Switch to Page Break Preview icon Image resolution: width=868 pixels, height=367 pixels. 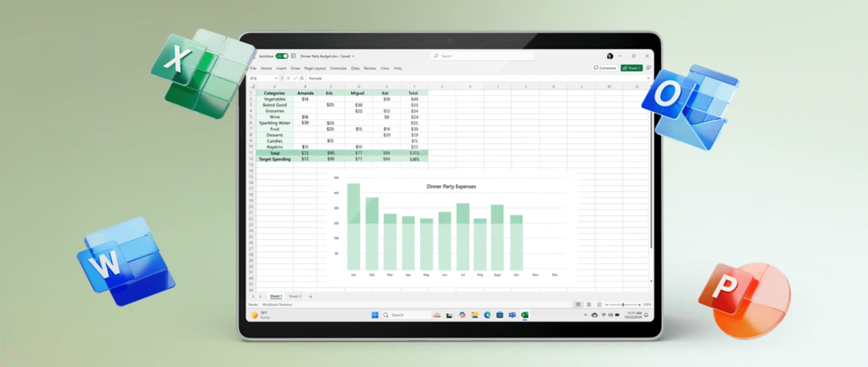[599, 305]
